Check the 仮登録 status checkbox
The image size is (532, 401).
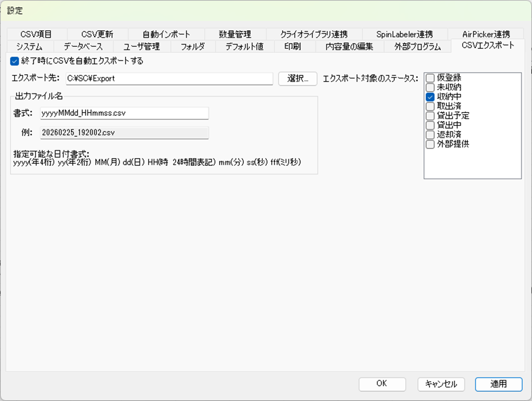[430, 78]
